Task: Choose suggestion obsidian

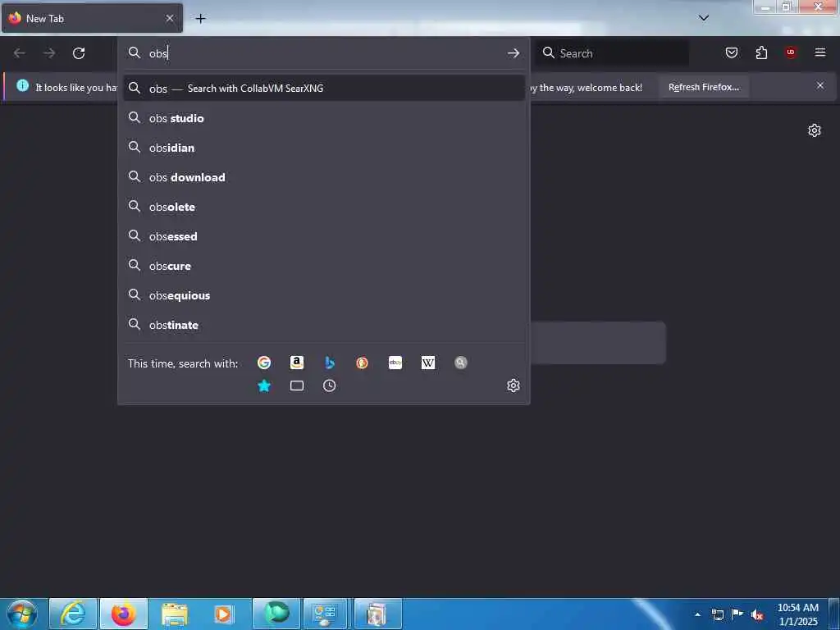Action: 323,148
